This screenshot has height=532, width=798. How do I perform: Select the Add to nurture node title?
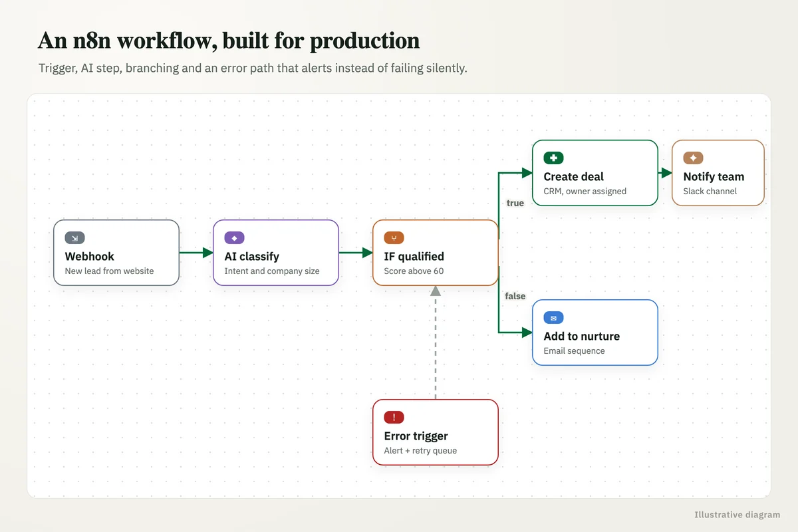582,336
